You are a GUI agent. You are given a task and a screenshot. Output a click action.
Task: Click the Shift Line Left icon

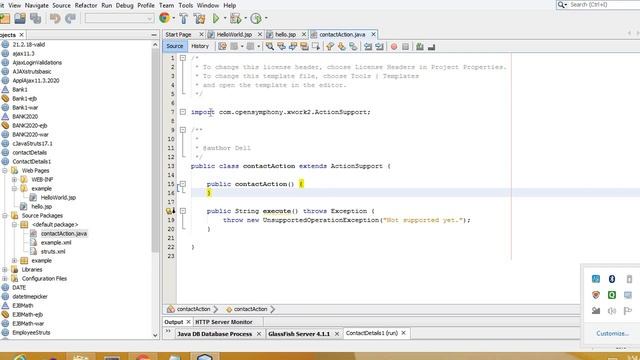tap(368, 47)
